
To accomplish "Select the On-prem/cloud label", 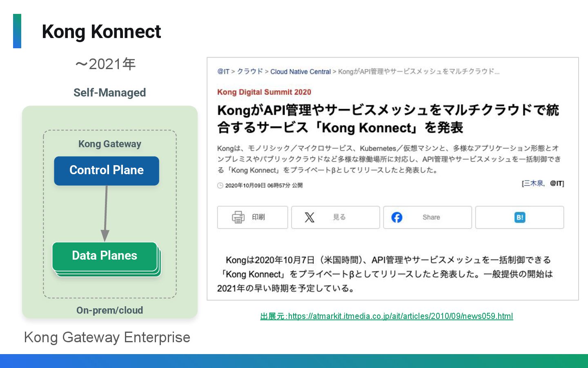I will 109,310.
